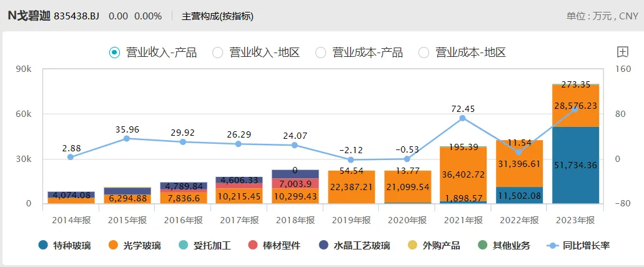Toggle the 其他业务 legend series
Screen dimensions: 644x267
point(504,246)
